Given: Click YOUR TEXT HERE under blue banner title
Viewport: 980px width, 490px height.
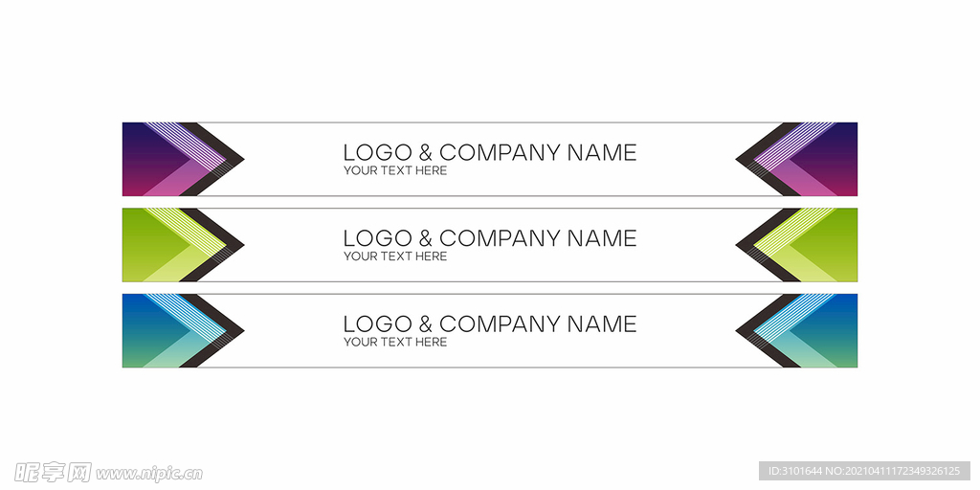Looking at the screenshot, I should coord(395,342).
